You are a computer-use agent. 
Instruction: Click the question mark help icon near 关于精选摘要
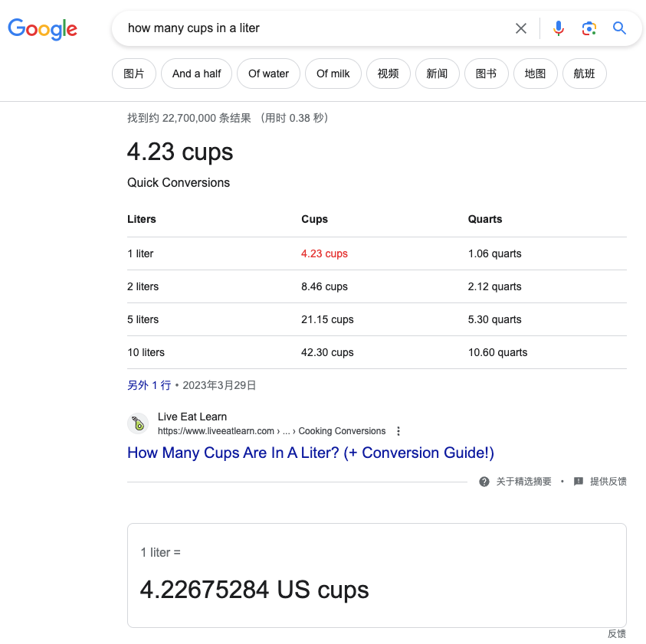pyautogui.click(x=484, y=482)
